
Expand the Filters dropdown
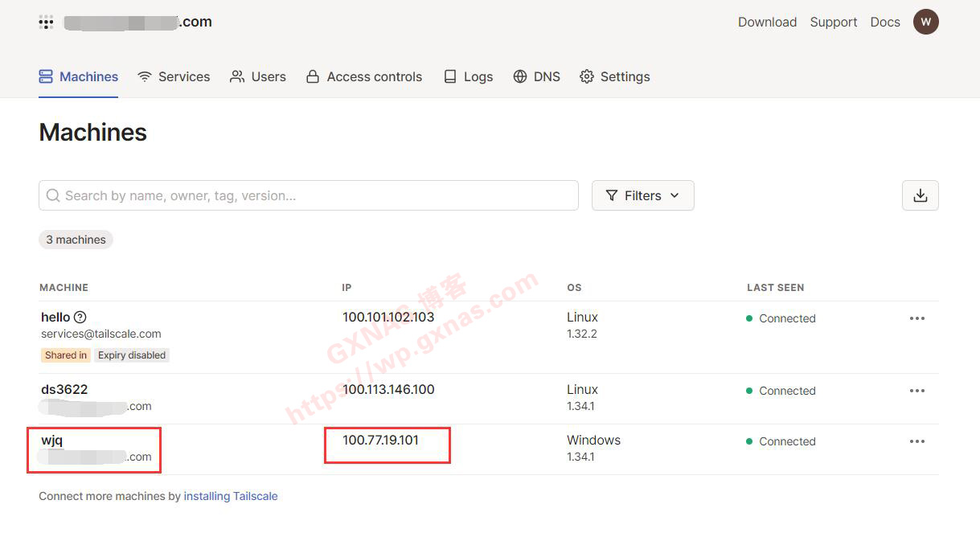point(642,195)
